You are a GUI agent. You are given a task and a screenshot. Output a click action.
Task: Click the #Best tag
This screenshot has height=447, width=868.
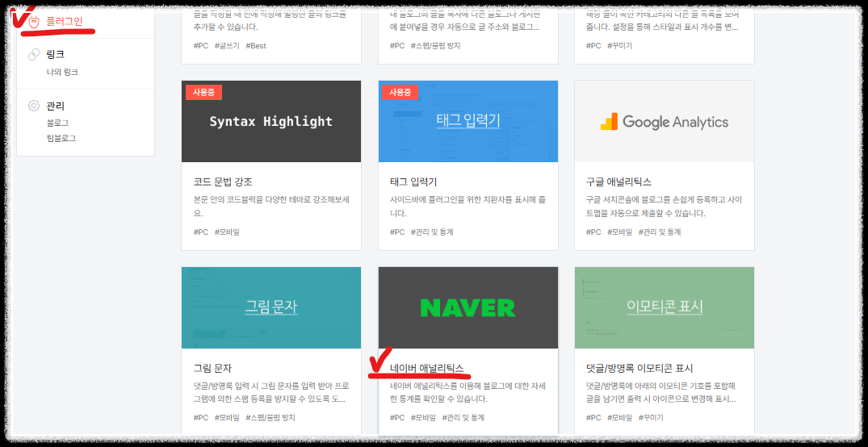[x=256, y=45]
